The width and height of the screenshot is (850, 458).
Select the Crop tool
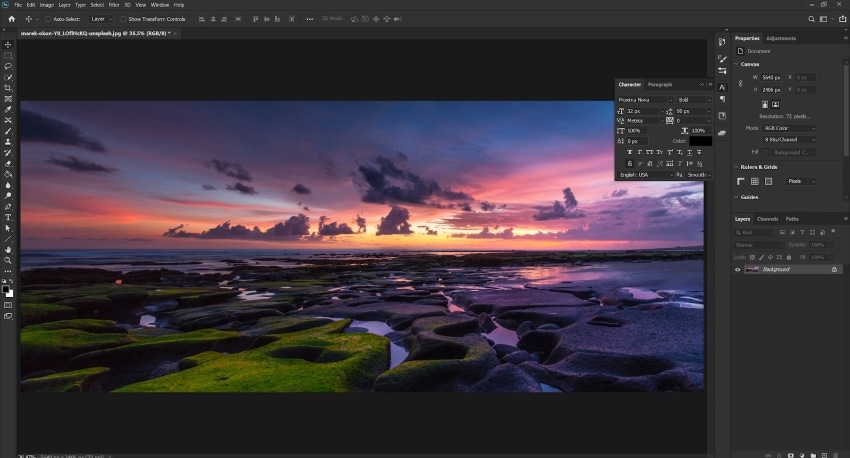(x=8, y=88)
